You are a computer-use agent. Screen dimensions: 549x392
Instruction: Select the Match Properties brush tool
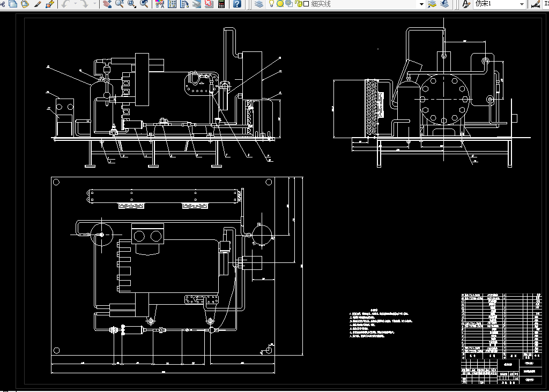[38, 4]
